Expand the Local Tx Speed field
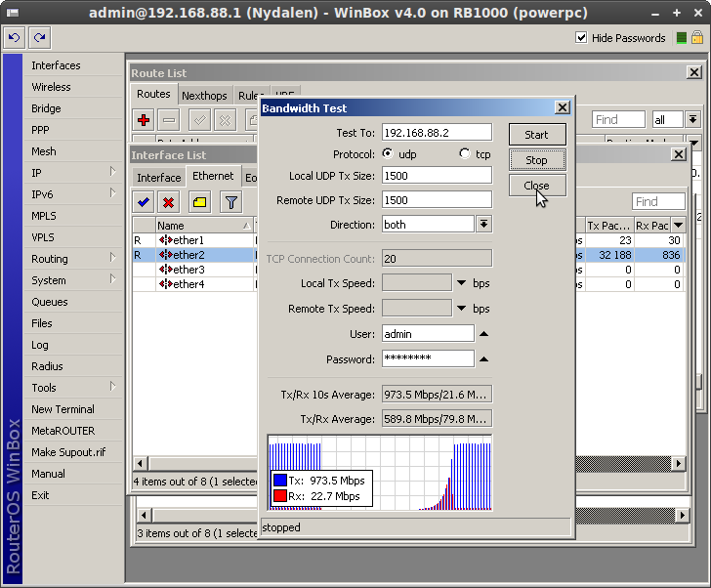 point(462,283)
